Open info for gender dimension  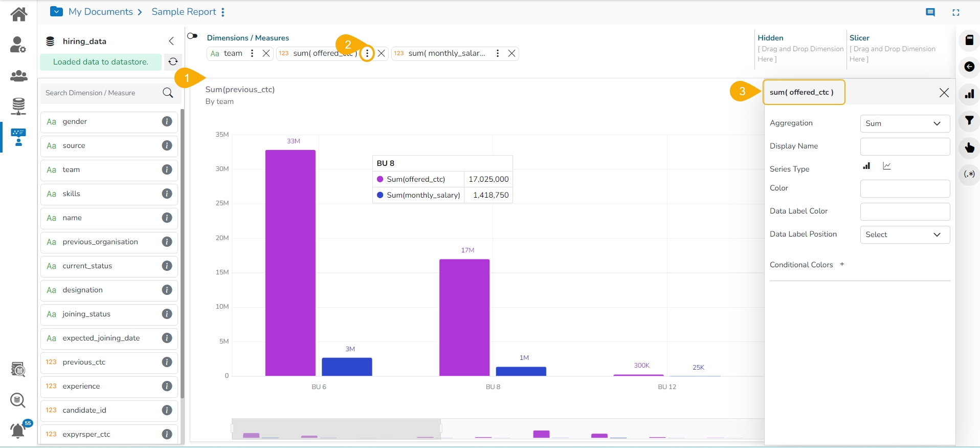[x=167, y=121]
